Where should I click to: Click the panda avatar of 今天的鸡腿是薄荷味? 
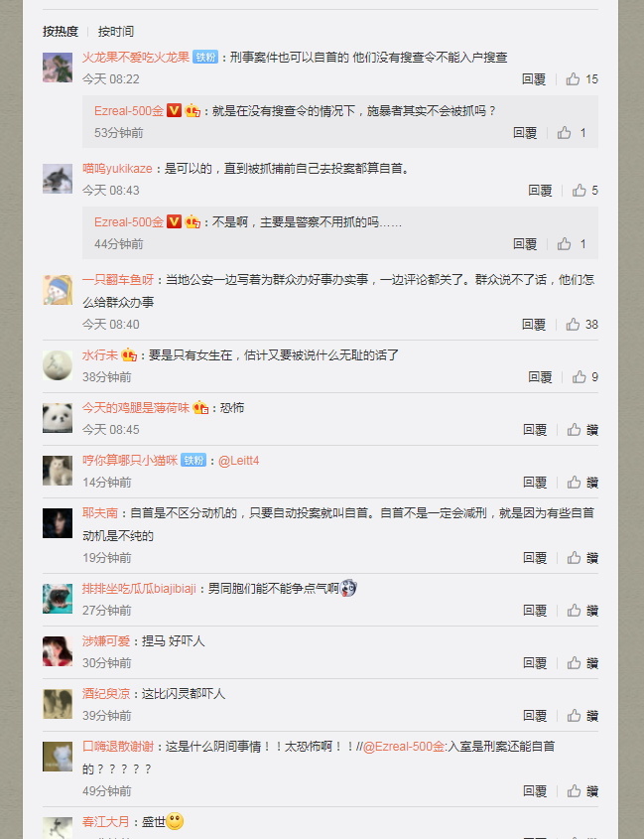pyautogui.click(x=58, y=418)
